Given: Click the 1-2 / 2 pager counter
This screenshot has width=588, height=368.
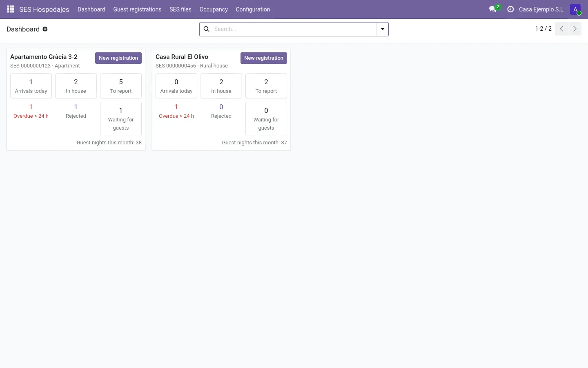Looking at the screenshot, I should pos(543,29).
